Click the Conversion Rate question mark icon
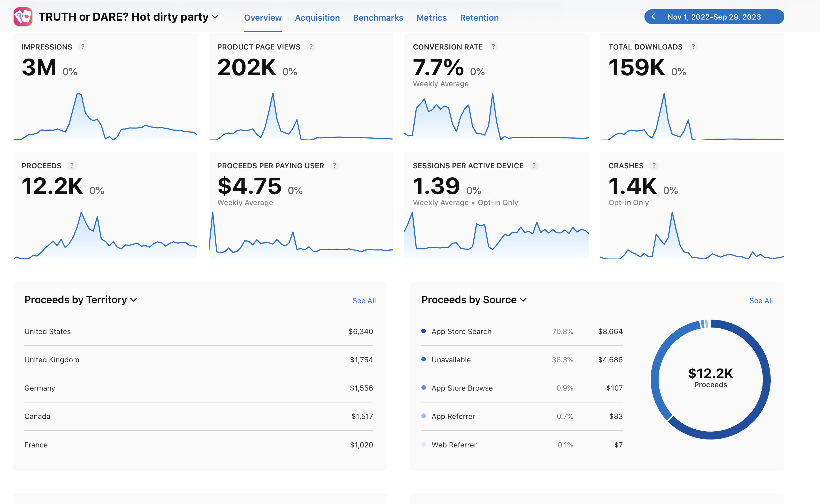820x504 pixels. click(494, 47)
